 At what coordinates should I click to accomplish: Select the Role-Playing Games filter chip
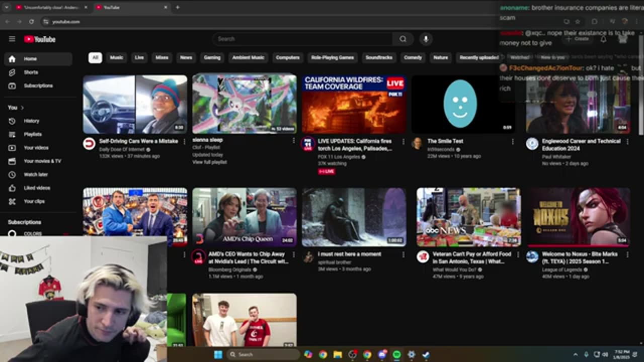pos(333,57)
